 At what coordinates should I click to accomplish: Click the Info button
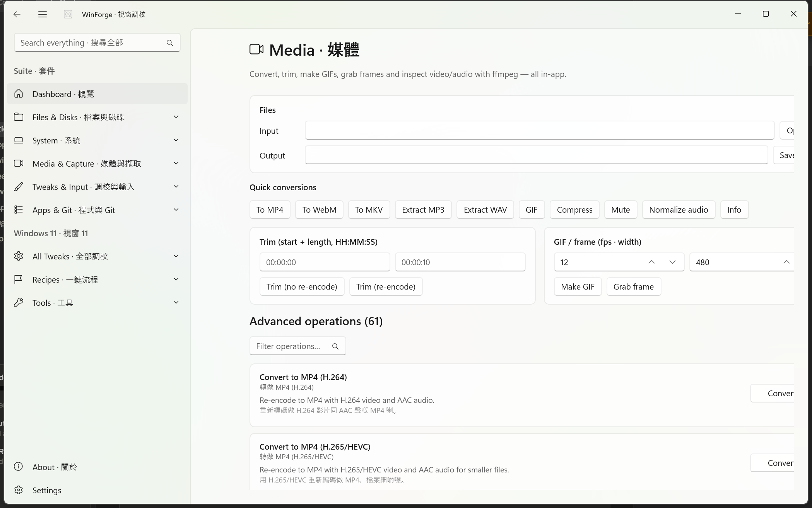pos(734,210)
